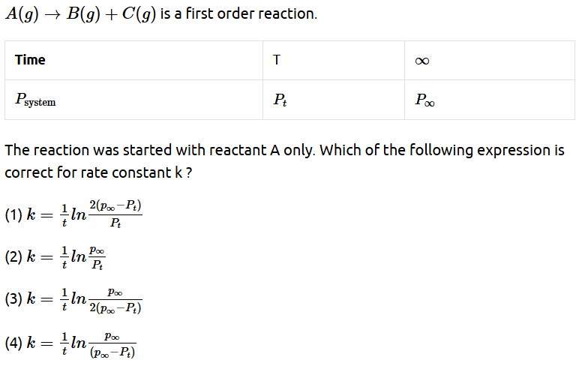Viewport: 588px width, 387px height.
Task: Click the C(g) product term
Action: pos(139,14)
